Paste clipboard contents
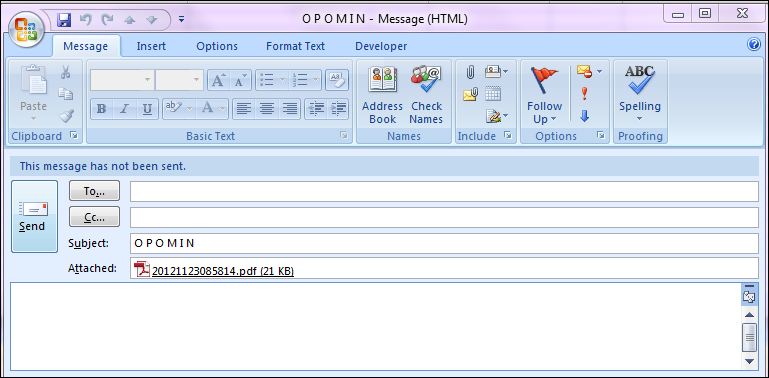This screenshot has height=378, width=769. (x=33, y=93)
